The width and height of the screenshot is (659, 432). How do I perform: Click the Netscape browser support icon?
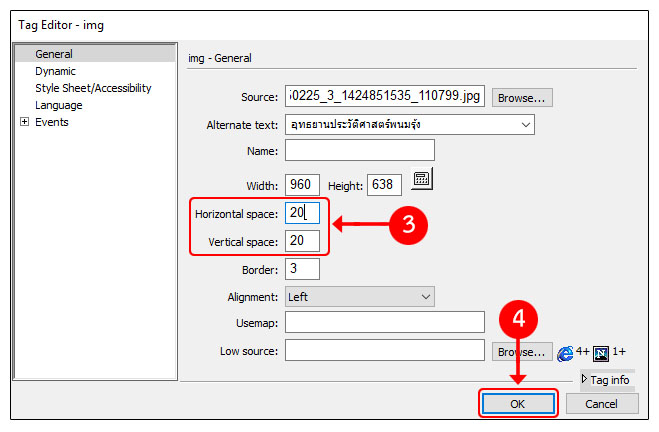601,352
